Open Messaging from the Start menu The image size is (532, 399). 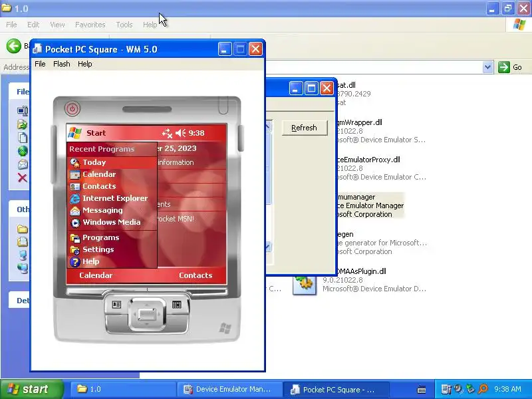tap(112, 210)
